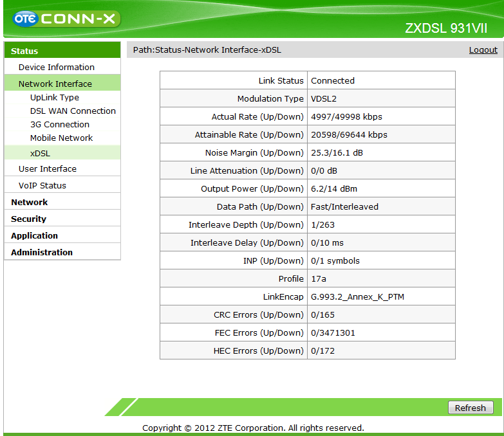
Task: Open User Interface status page
Action: 47,168
